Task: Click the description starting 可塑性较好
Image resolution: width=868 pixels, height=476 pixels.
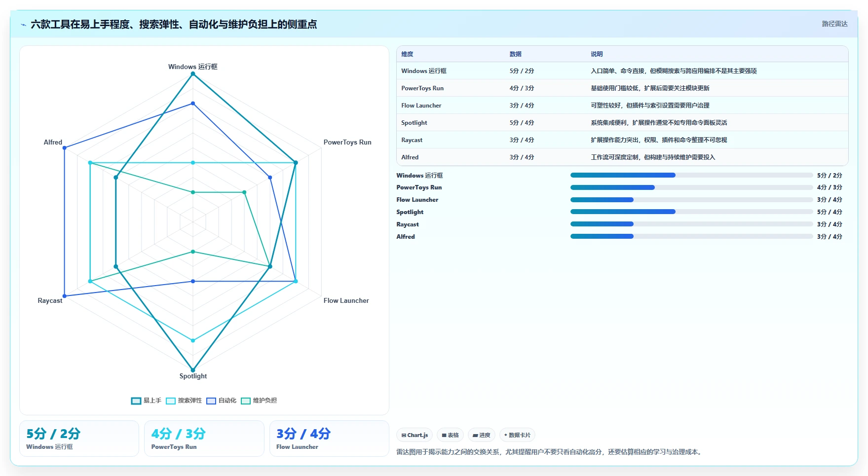Action: tap(650, 106)
